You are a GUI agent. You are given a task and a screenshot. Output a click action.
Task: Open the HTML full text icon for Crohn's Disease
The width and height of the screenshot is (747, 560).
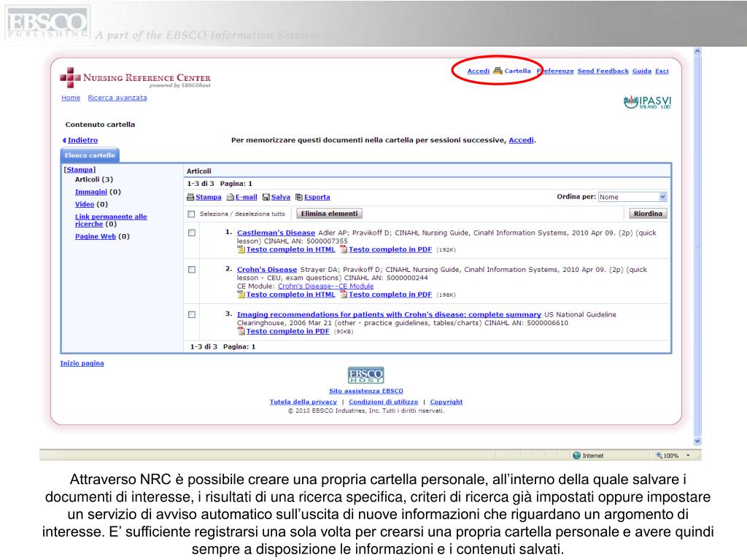[241, 295]
